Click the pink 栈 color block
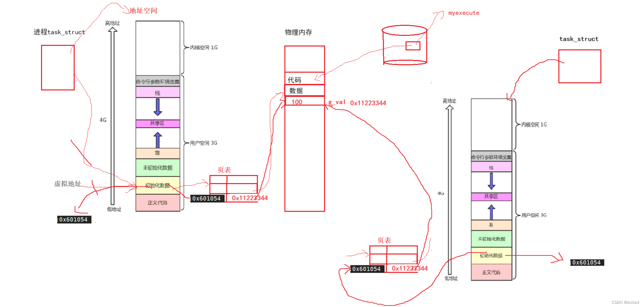644x307 pixels. tap(158, 93)
